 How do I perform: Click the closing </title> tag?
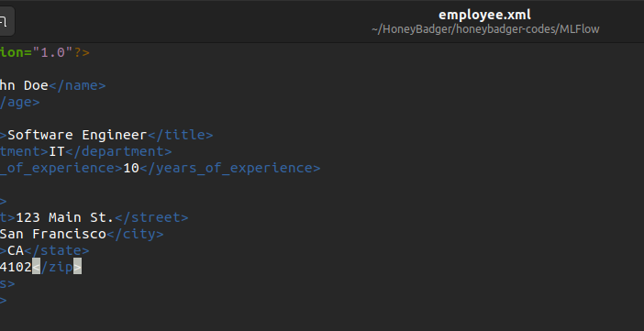point(180,135)
